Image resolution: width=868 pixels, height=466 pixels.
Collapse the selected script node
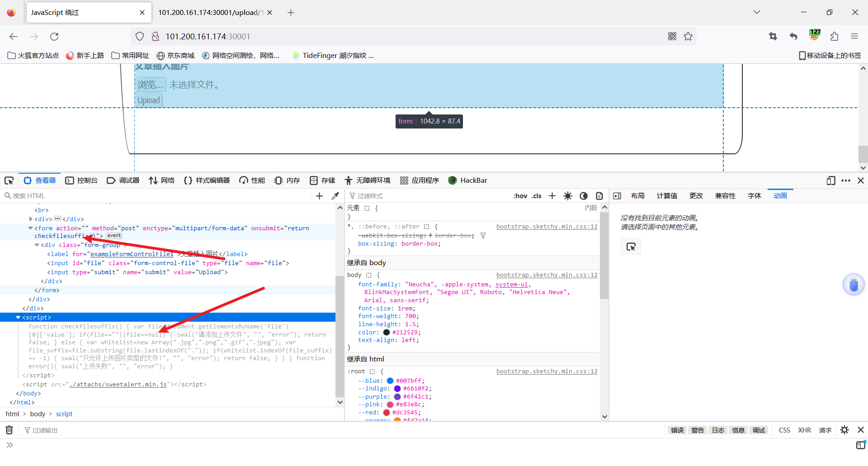(x=18, y=318)
